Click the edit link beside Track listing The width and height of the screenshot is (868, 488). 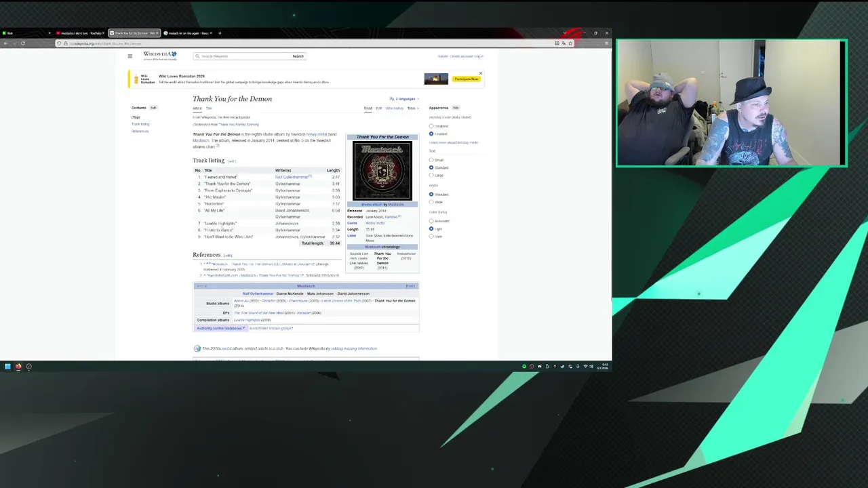point(231,161)
